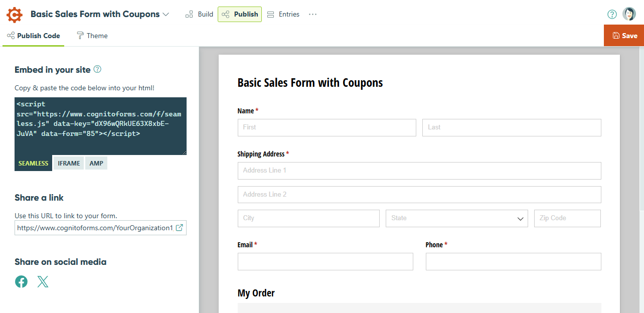Choose the IFRAME embed option
This screenshot has width=644, height=313.
(x=69, y=163)
